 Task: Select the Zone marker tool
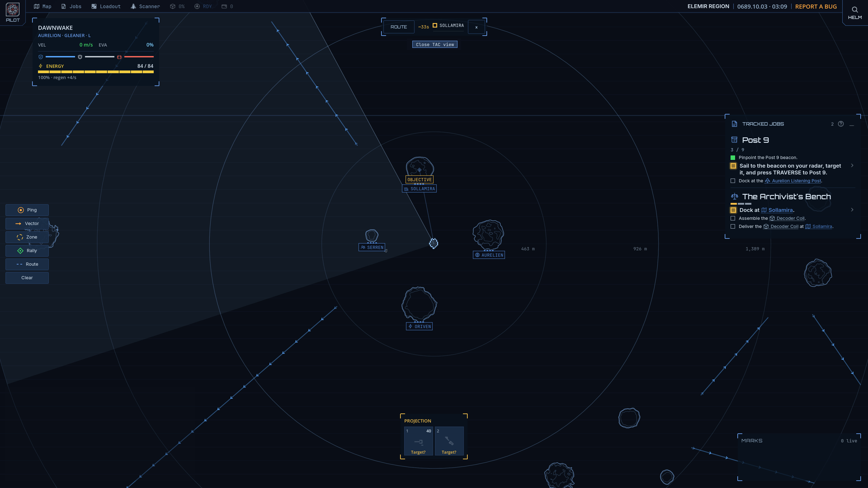(27, 237)
